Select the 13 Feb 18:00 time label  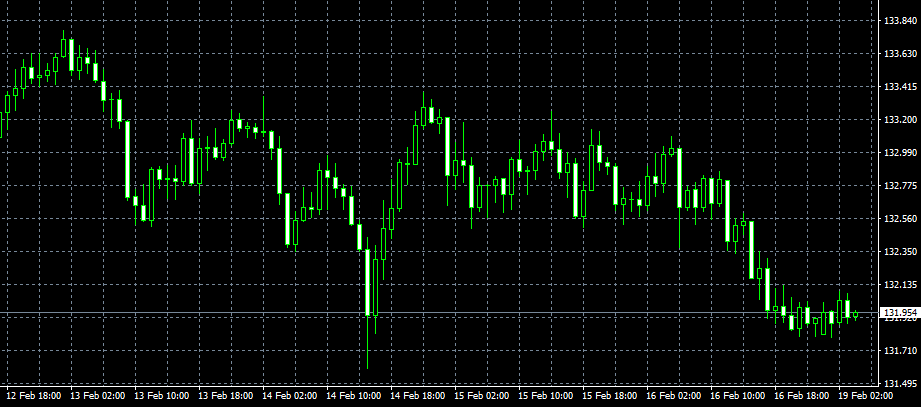(x=226, y=396)
